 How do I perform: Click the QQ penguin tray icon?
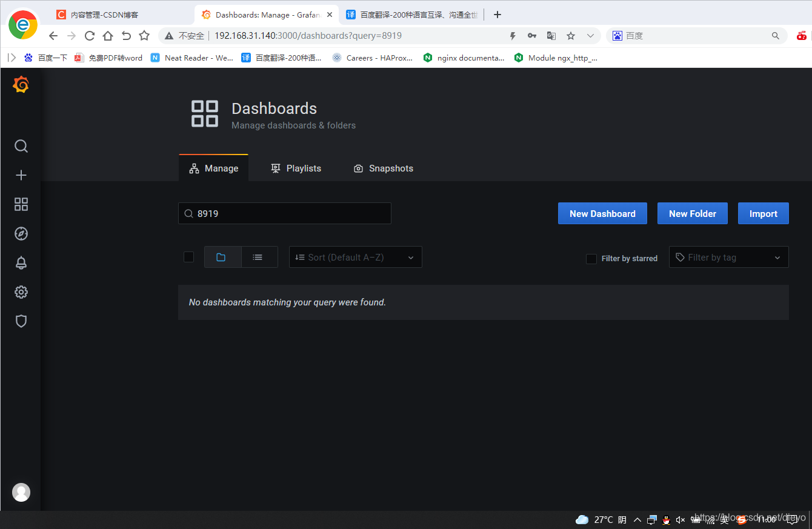pyautogui.click(x=667, y=519)
